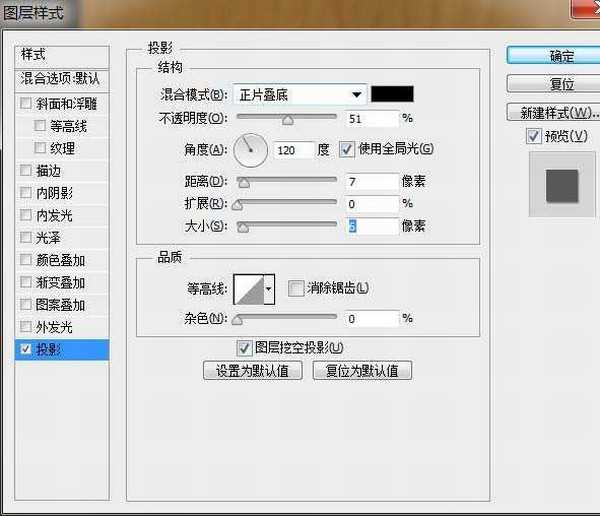Screen dimensions: 600x516
Task: Open the 混合模式 正片叠底 dropdown
Action: click(x=299, y=95)
